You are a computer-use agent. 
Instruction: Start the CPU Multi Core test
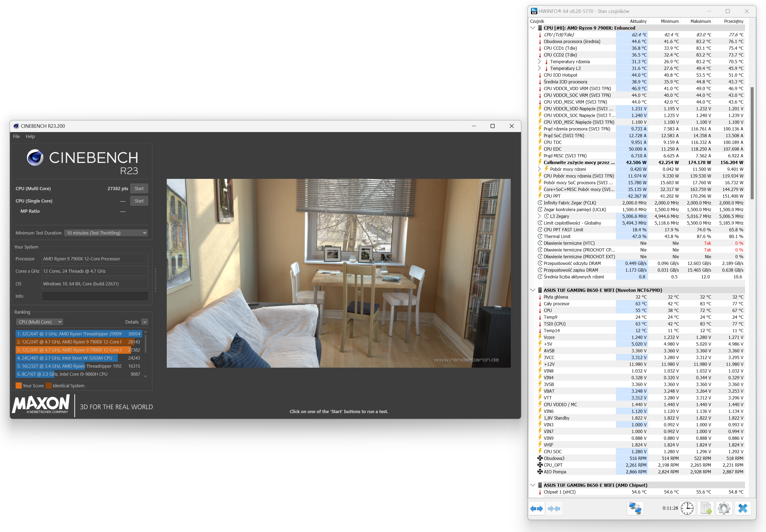(139, 189)
